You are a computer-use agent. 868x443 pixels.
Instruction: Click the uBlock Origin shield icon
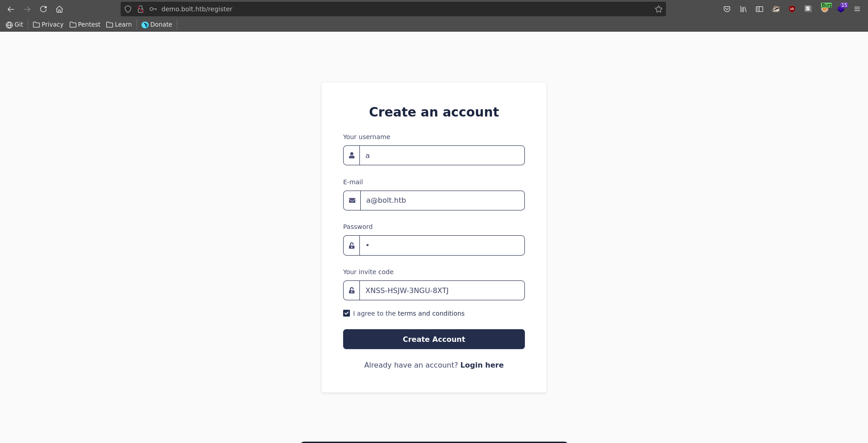(x=792, y=9)
